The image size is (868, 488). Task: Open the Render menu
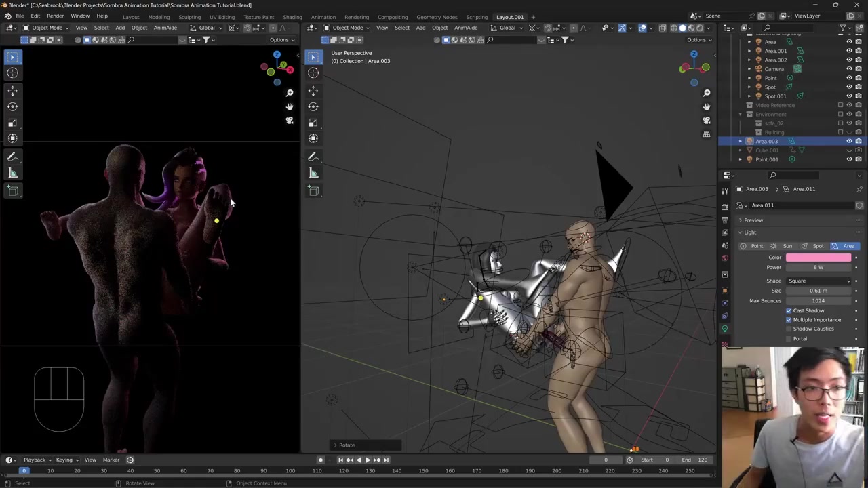coord(55,16)
